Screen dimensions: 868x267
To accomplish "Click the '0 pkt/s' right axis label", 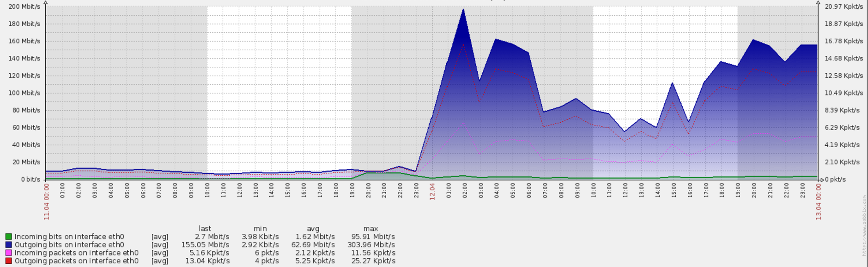I will tap(835, 179).
